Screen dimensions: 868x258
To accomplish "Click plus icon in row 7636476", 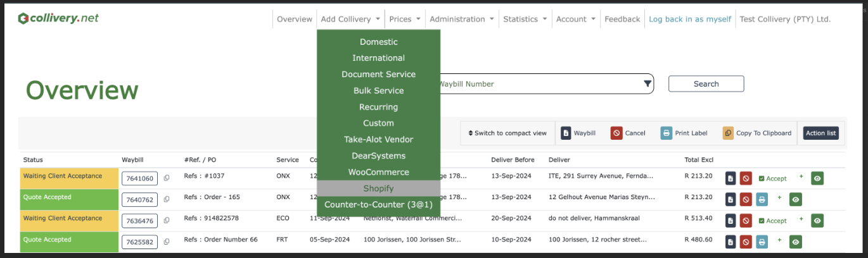I will click(x=801, y=219).
